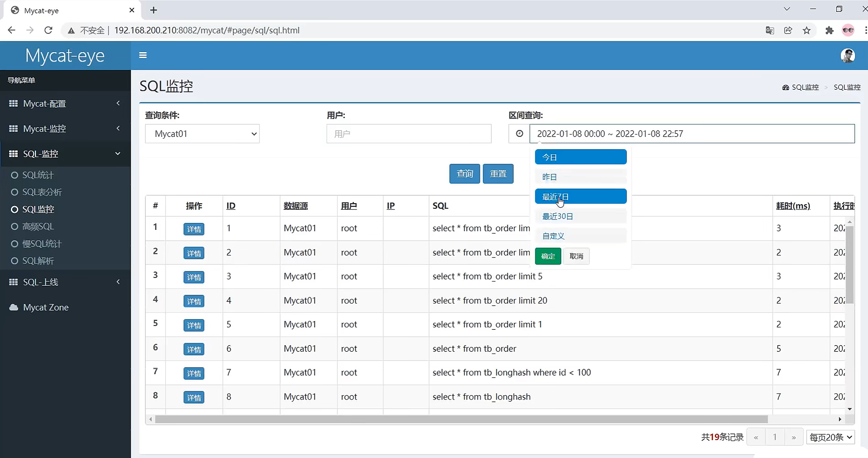Confirm date range with 确定 button

[548, 256]
